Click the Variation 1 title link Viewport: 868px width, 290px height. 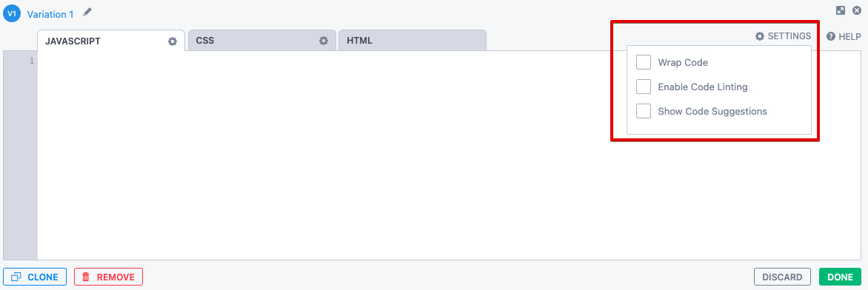[x=50, y=14]
